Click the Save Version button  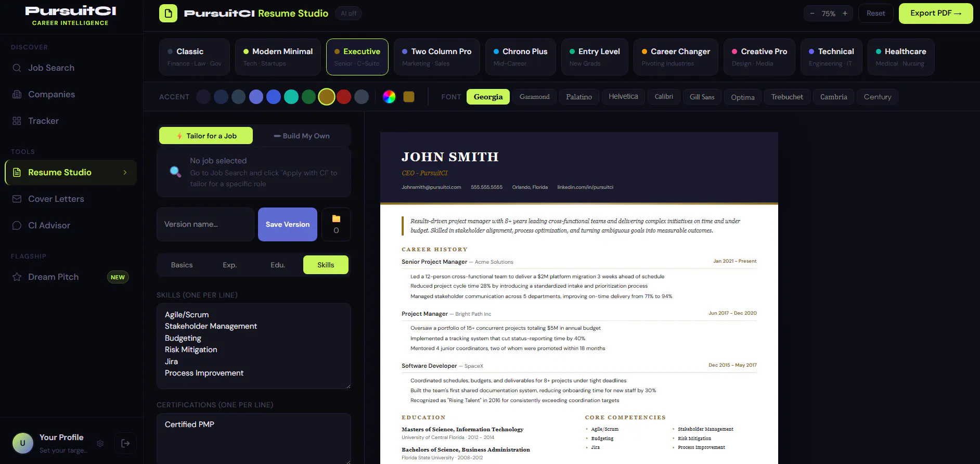(288, 224)
